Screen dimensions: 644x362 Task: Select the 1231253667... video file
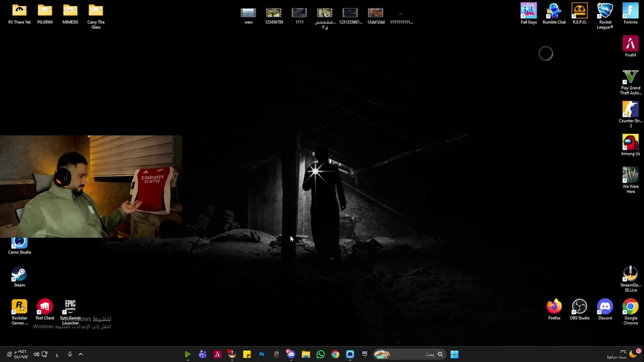point(350,16)
